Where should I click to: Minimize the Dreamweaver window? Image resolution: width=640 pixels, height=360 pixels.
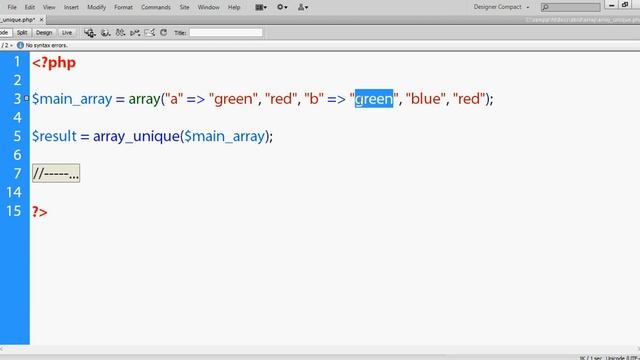coord(611,5)
